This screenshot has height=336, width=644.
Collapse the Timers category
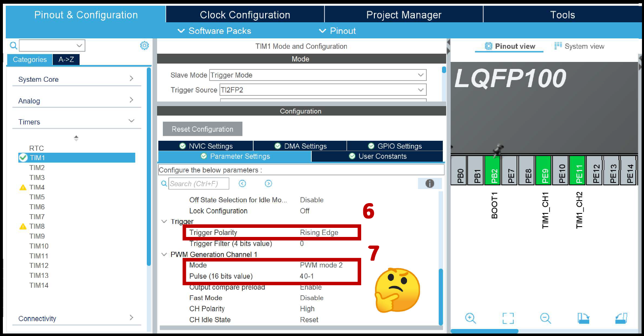77,122
